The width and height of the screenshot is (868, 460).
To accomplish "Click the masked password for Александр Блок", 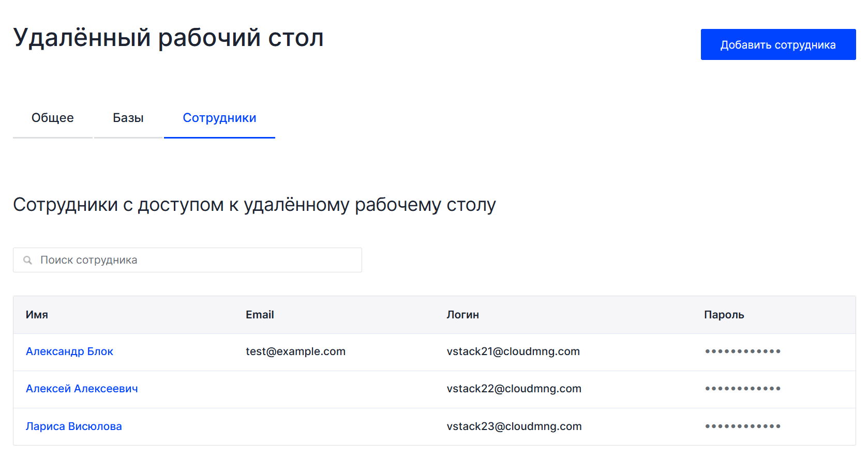I will point(742,351).
